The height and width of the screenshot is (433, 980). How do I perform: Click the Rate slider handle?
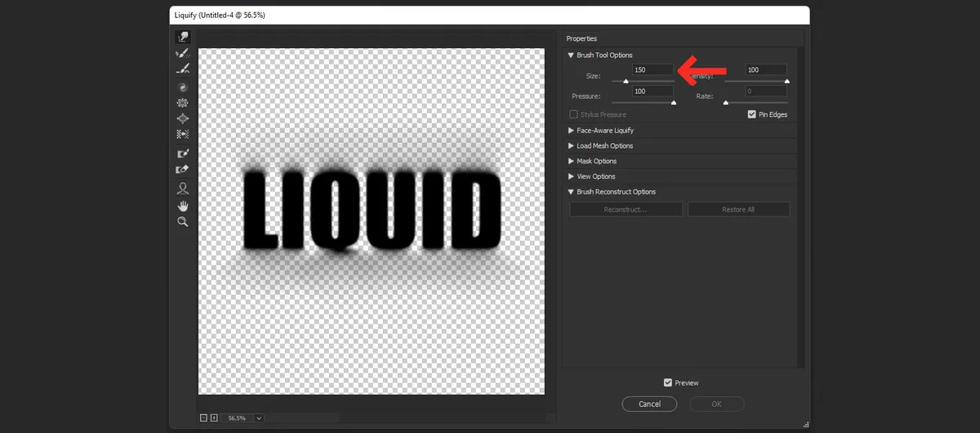[x=725, y=102]
